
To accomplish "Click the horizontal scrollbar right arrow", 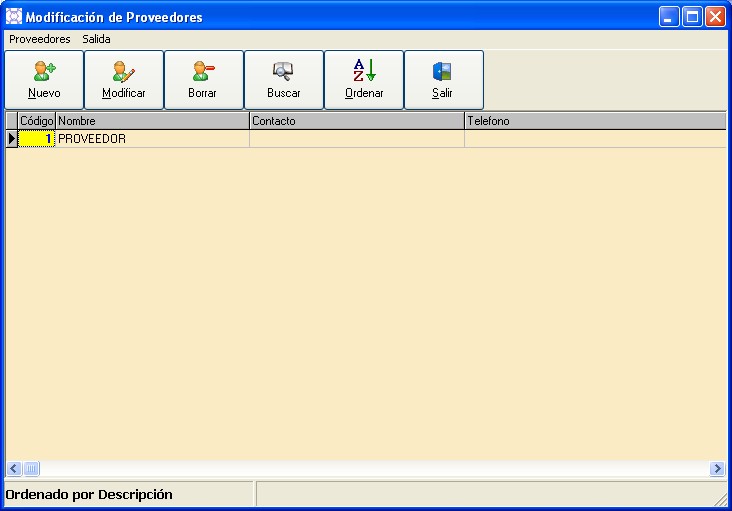I will pyautogui.click(x=717, y=468).
